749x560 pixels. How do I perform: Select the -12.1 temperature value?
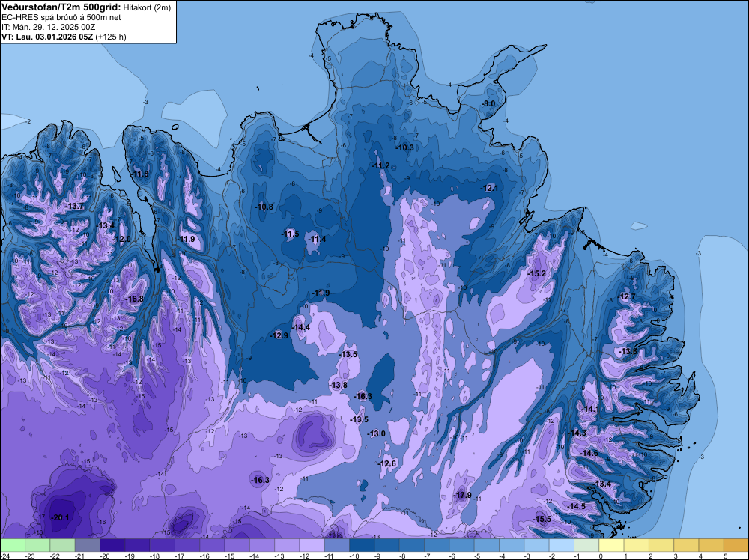coord(489,188)
